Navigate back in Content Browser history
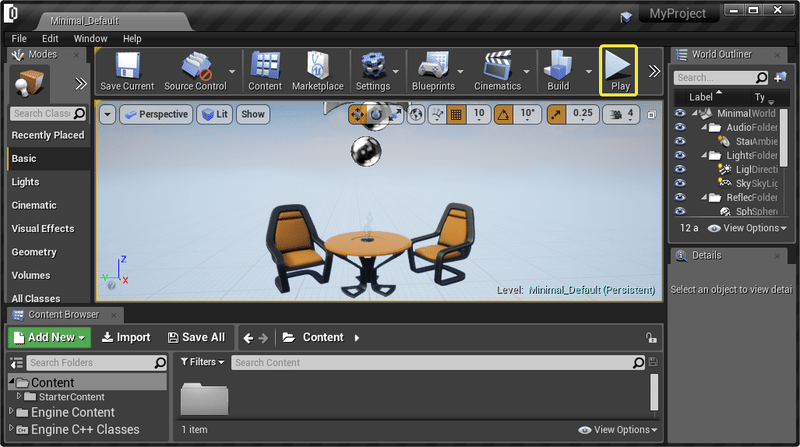800x447 pixels. [248, 338]
